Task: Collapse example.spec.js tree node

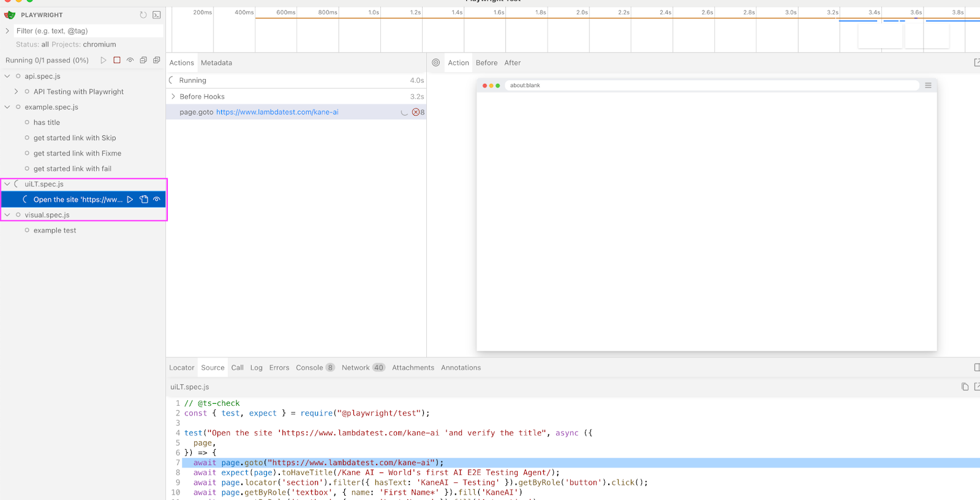Action: pos(7,107)
